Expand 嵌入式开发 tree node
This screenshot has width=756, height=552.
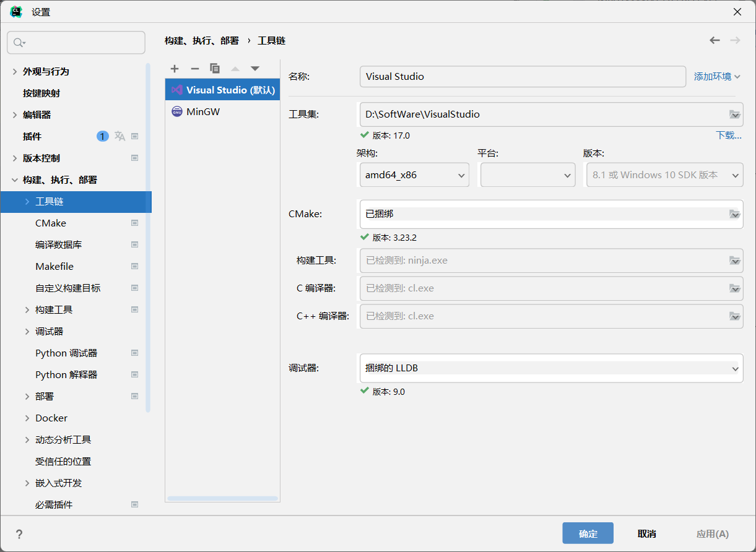click(27, 483)
